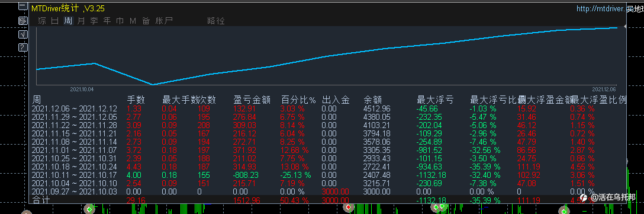Click loss value -808.23

(x=246, y=175)
